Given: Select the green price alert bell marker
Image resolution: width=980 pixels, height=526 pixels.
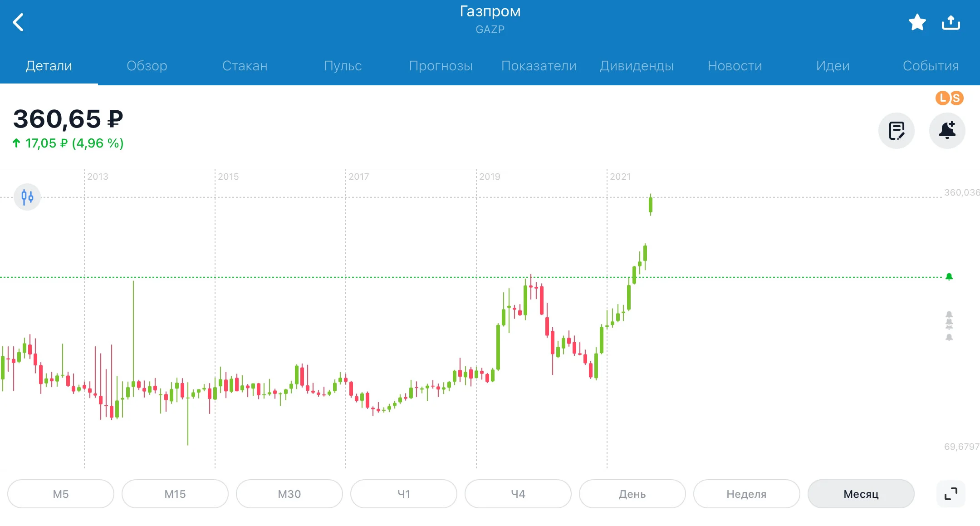Looking at the screenshot, I should pyautogui.click(x=949, y=276).
